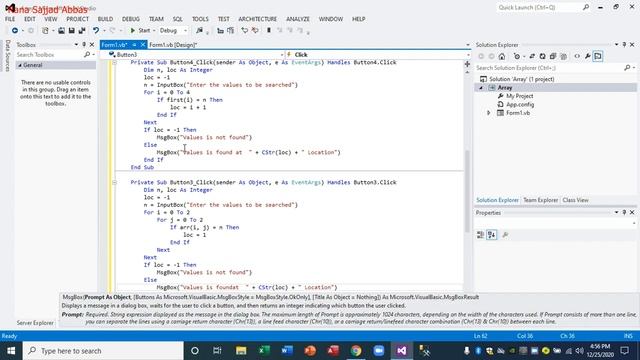Screen dimensions: 640x360
Task: Click the Home icon in Solution Explorer
Action: click(x=502, y=57)
